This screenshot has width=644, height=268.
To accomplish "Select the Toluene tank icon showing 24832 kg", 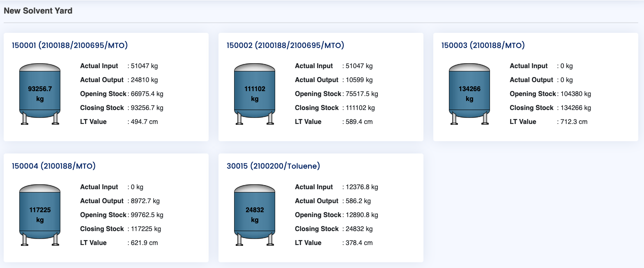I will point(255,215).
